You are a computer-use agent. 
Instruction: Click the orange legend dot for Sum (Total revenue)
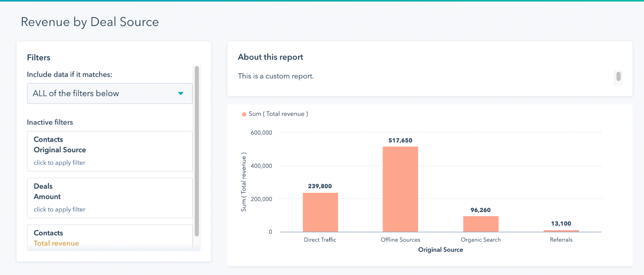[x=244, y=114]
